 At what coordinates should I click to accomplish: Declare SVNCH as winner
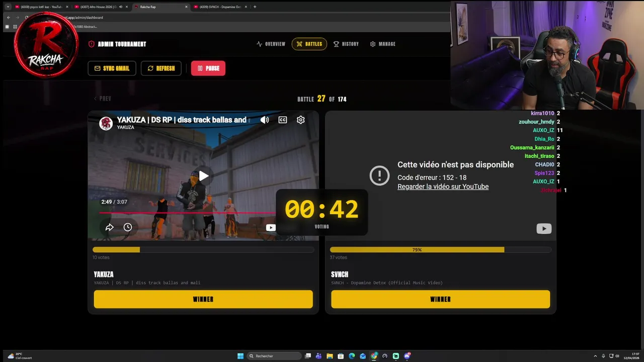(440, 299)
